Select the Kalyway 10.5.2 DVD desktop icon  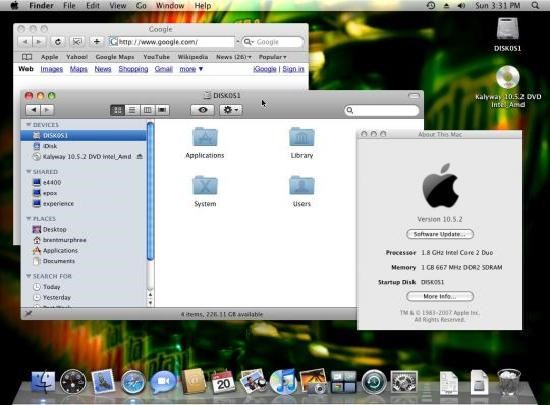click(x=508, y=77)
